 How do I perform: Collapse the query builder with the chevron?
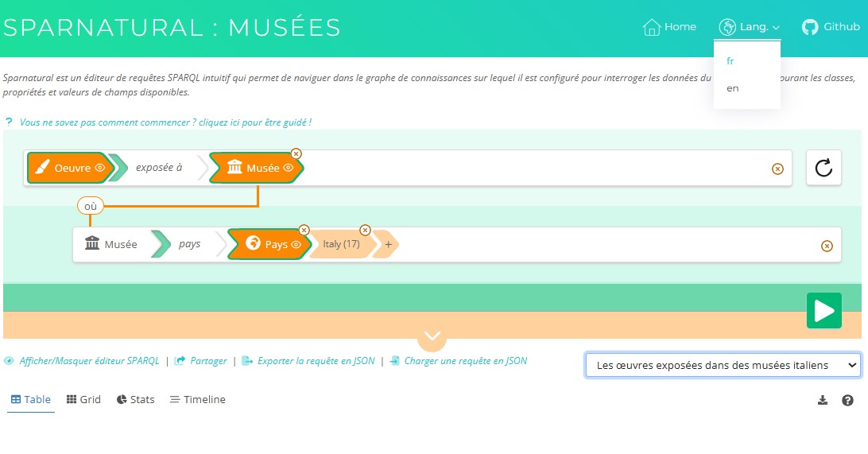click(x=432, y=336)
